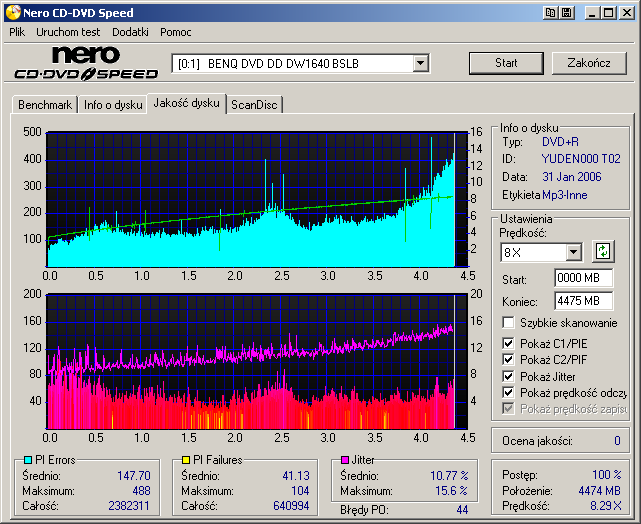Click Położenie value 4474 MB
The width and height of the screenshot is (641, 524).
[600, 490]
